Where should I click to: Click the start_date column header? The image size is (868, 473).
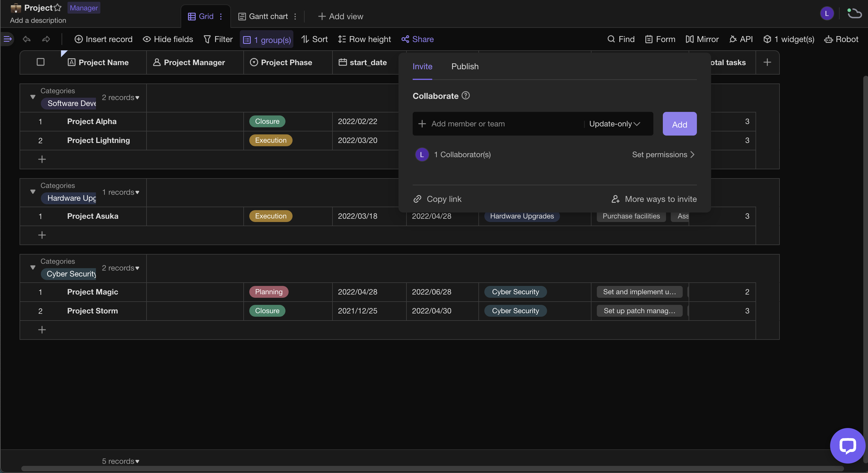tap(366, 62)
